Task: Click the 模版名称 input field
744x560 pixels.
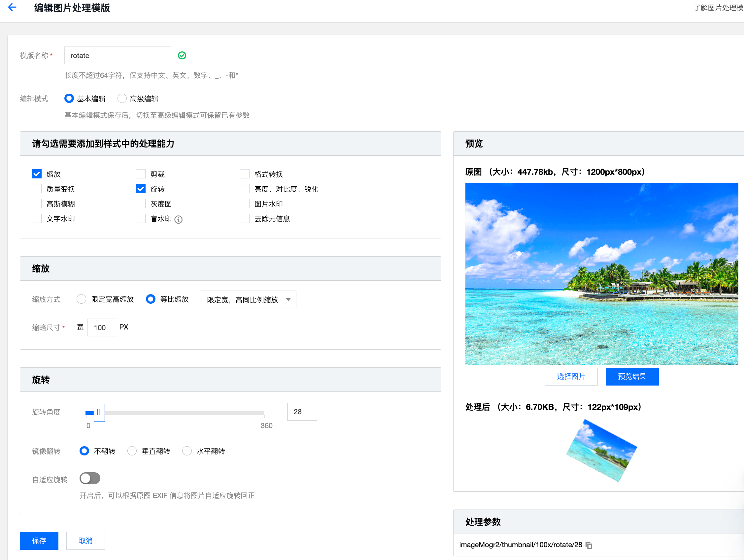Action: 118,55
